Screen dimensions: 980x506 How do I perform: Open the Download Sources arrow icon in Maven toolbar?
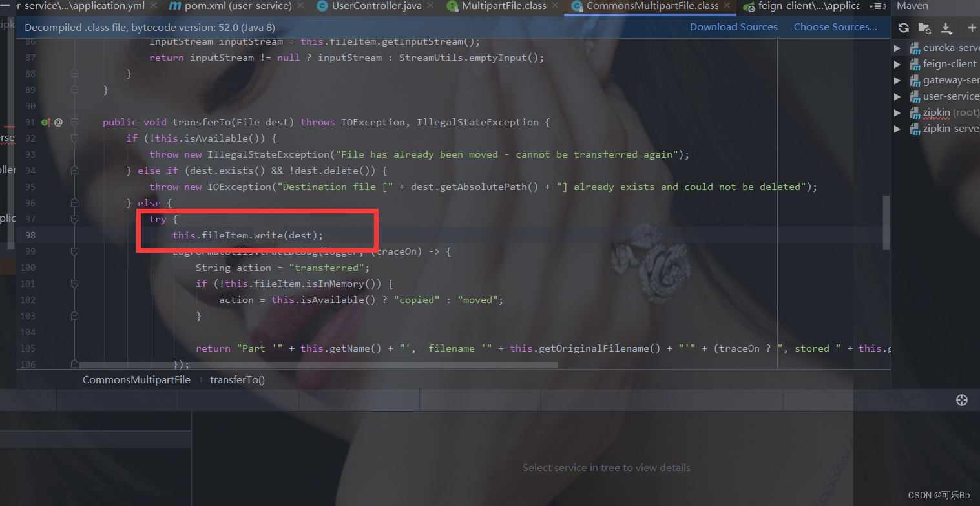[x=947, y=28]
